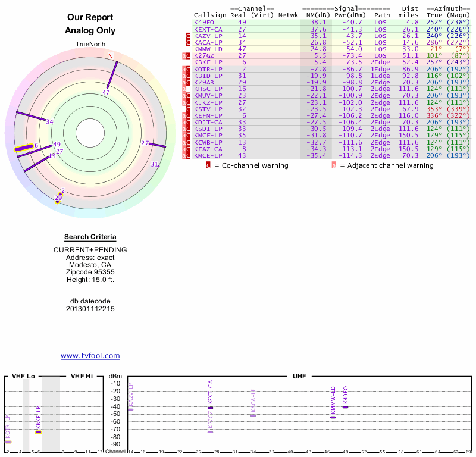Click the KOTR-LP marker in VHF chart
476x457 pixels.
pos(8,442)
